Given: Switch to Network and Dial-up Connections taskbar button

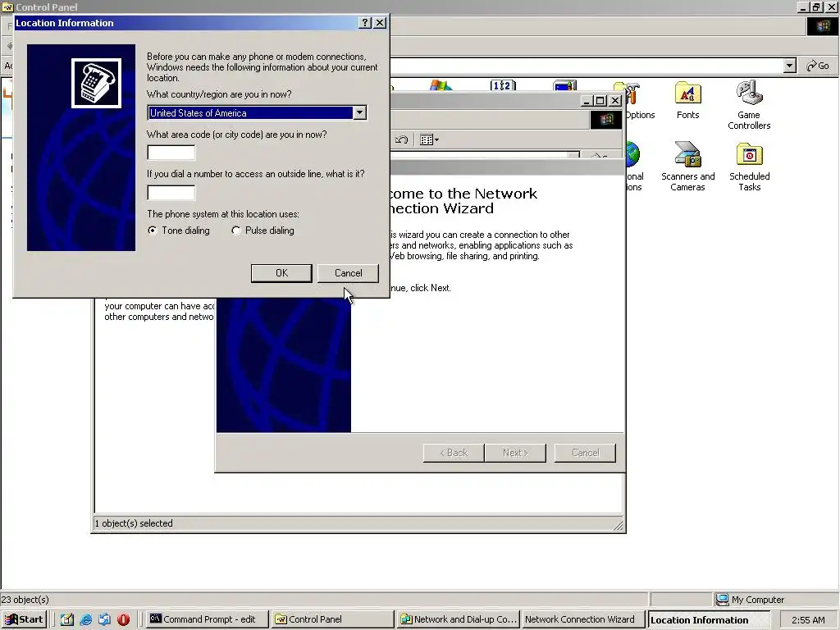Looking at the screenshot, I should point(459,619).
